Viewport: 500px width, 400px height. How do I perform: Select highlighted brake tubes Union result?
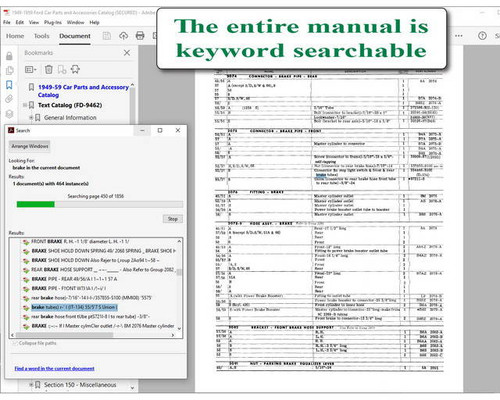(74, 307)
